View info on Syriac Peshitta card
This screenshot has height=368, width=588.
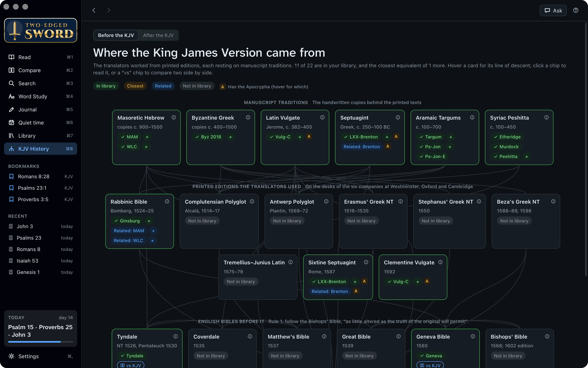click(x=546, y=118)
